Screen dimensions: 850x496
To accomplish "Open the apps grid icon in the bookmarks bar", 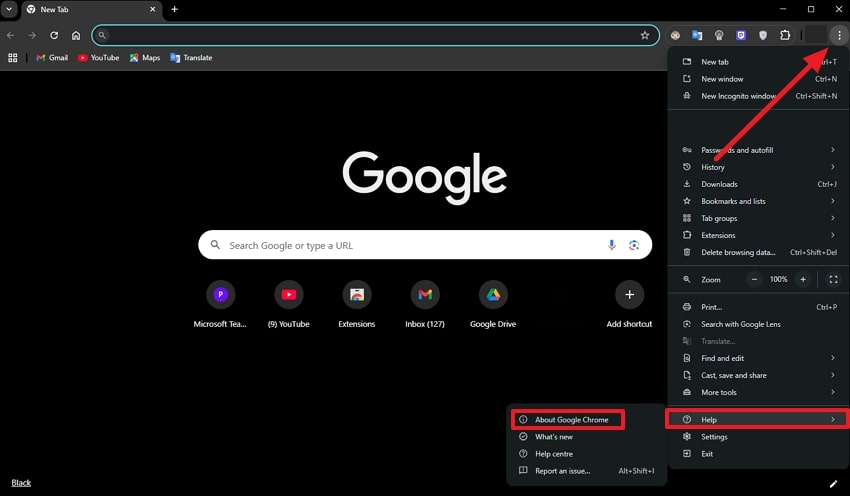I will [12, 57].
